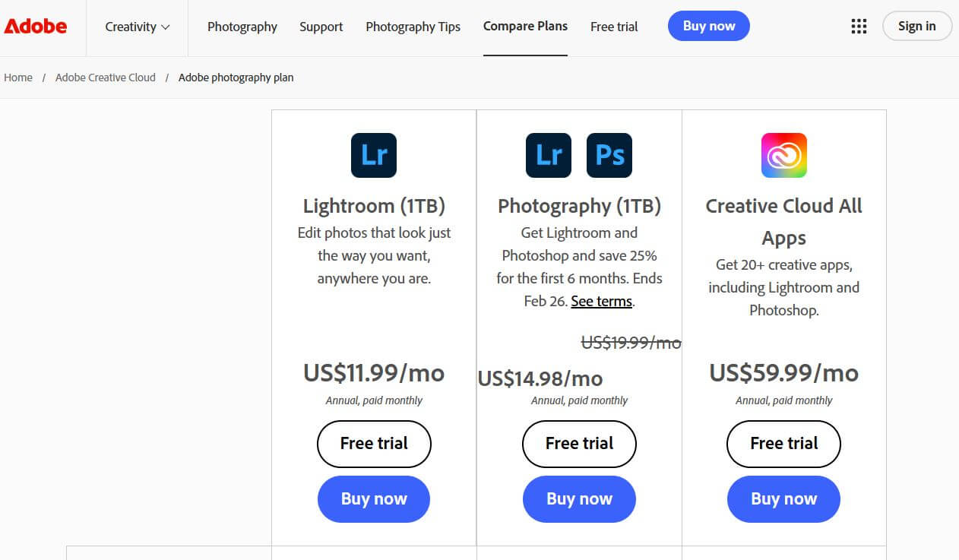Viewport: 959px width, 560px height.
Task: Click the Lr icon in the Photography plan
Action: 548,155
